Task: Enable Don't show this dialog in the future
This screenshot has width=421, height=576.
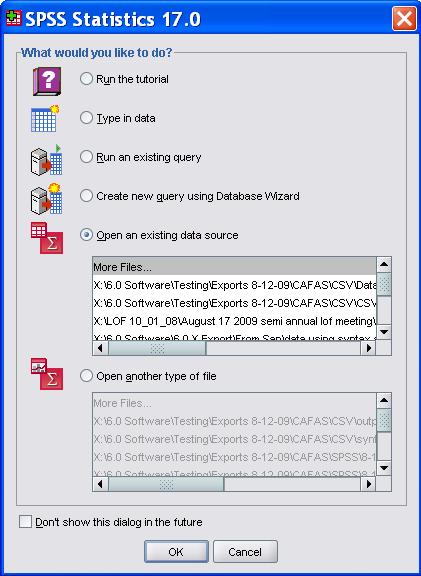Action: [25, 522]
